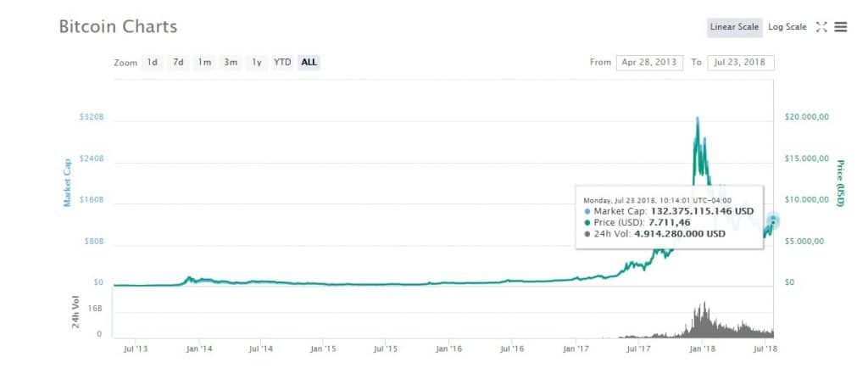The width and height of the screenshot is (868, 379).
Task: Click the Bitcoin Charts heading
Action: (x=118, y=26)
